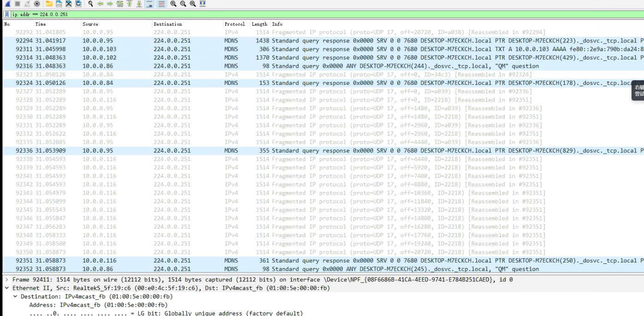Go to specified packet icon

point(120,4)
